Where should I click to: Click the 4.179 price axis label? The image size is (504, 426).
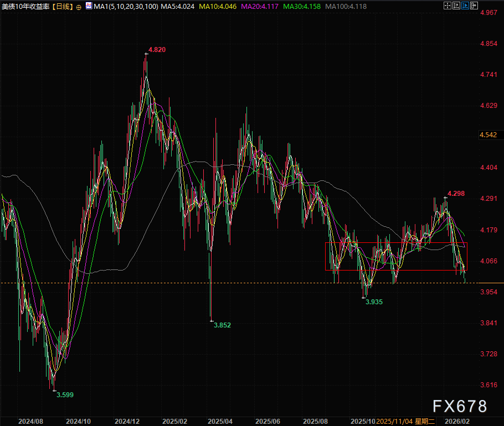(x=488, y=230)
